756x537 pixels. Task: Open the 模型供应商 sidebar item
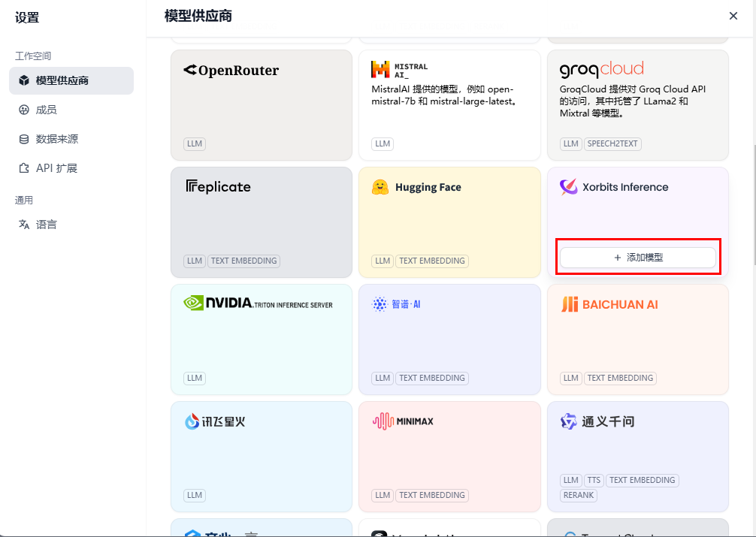pos(71,80)
